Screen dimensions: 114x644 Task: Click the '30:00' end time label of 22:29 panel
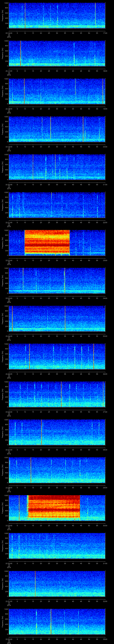click(105, 525)
